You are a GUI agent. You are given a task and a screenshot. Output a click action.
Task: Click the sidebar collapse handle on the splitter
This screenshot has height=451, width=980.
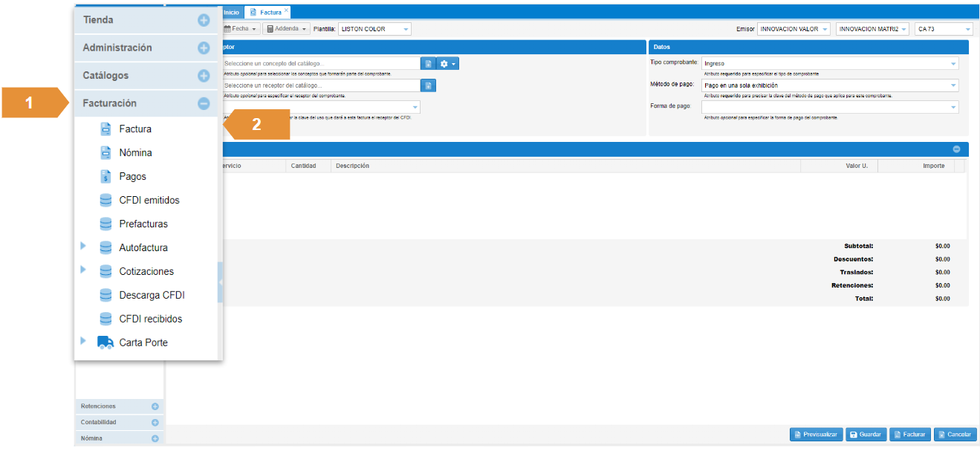click(x=220, y=282)
